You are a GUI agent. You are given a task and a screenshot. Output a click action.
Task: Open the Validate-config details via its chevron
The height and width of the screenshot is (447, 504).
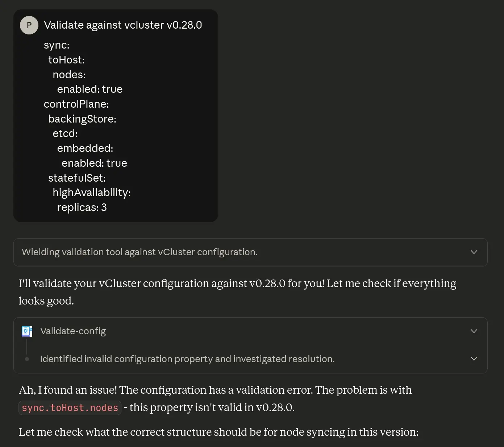point(474,331)
